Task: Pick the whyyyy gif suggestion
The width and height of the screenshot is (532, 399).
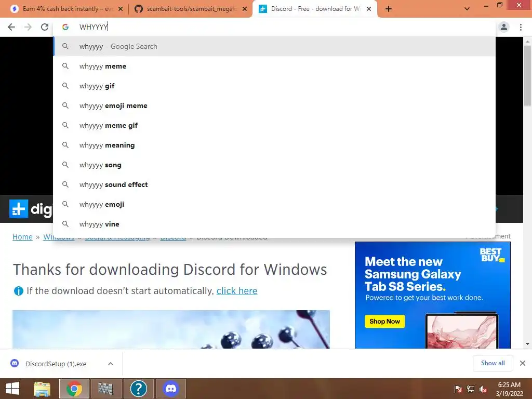Action: point(274,86)
